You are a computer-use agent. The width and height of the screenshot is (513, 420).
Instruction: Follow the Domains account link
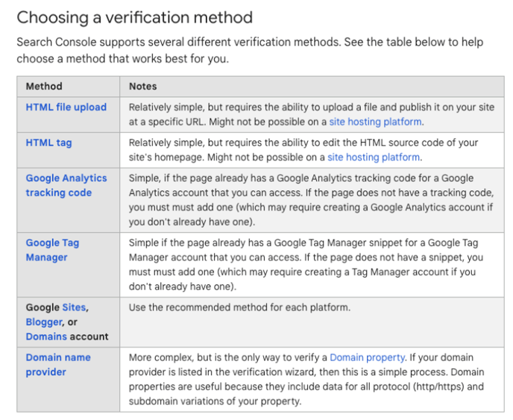click(46, 336)
